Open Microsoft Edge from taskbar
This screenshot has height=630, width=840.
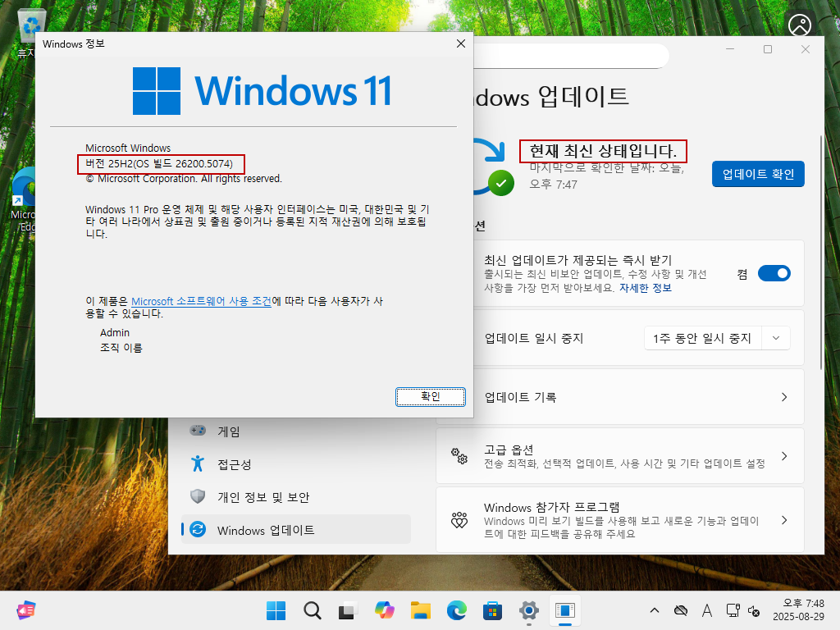456,610
